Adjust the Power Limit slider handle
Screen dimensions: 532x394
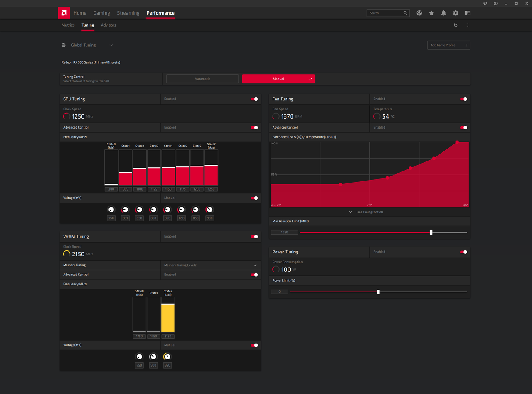(378, 292)
